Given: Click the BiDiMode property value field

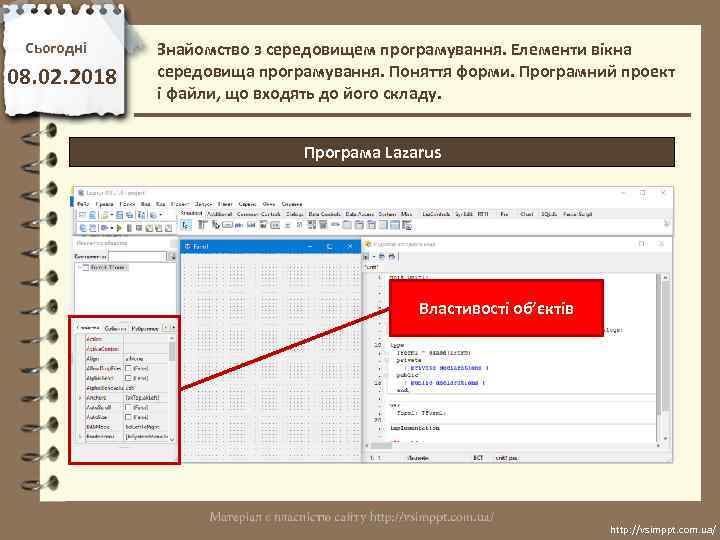Looking at the screenshot, I should 146,427.
